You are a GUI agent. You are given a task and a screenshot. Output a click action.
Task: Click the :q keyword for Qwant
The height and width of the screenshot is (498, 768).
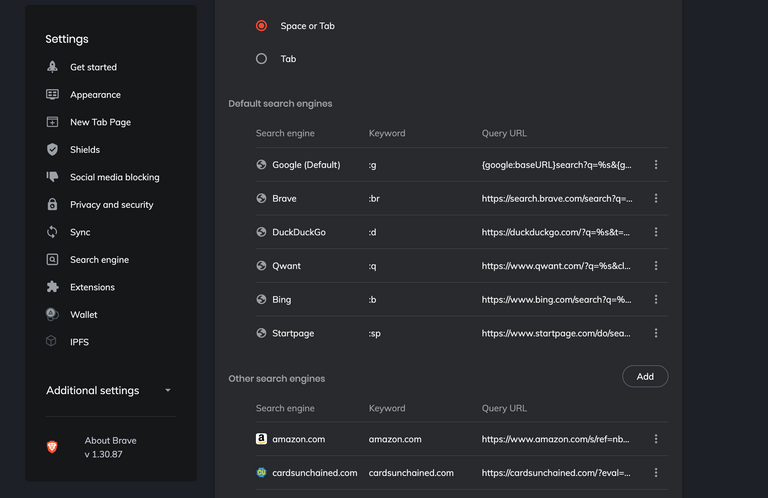[372, 266]
